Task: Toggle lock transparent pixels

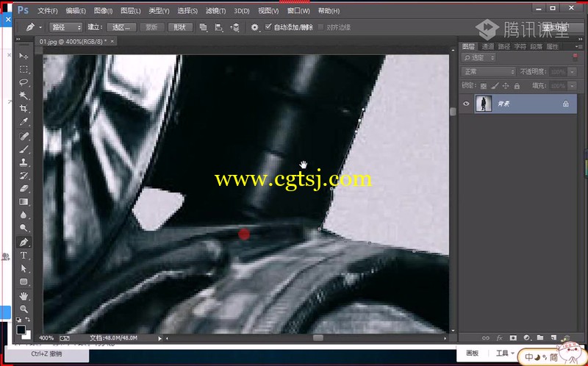Action: (483, 86)
